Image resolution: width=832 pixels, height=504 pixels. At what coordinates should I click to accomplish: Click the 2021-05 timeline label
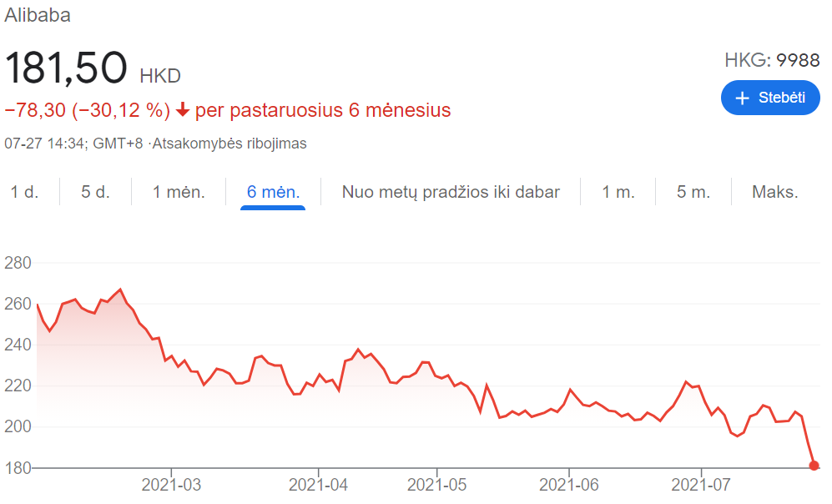[x=436, y=485]
